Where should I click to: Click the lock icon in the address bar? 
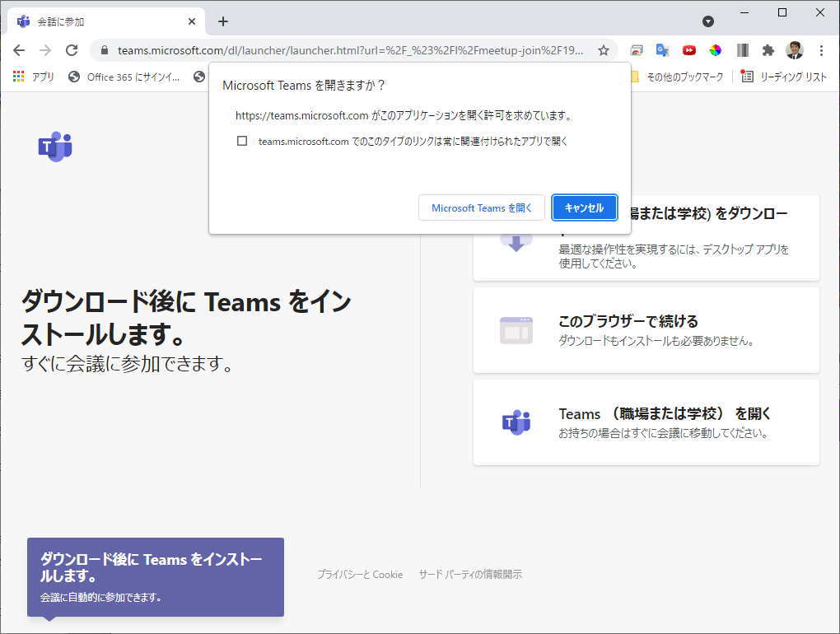pyautogui.click(x=105, y=50)
